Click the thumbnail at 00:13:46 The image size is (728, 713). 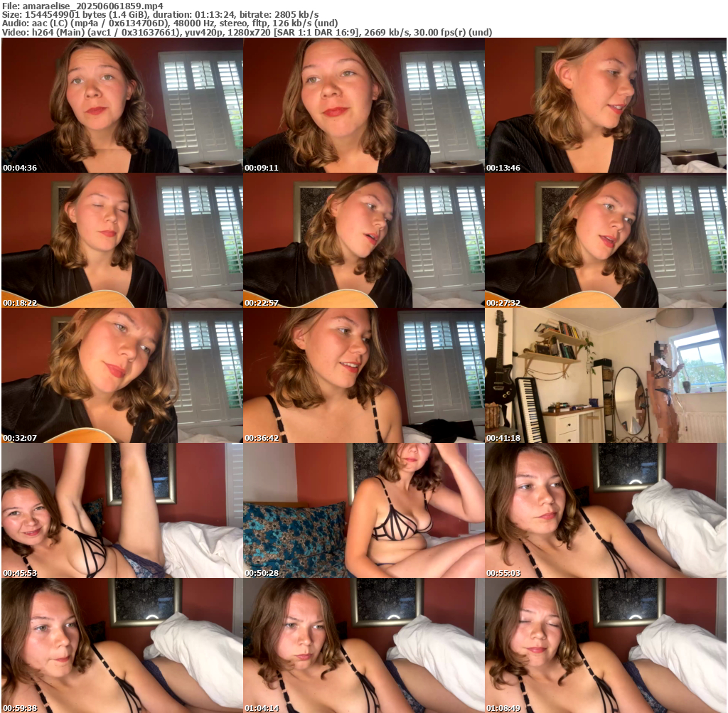click(606, 105)
